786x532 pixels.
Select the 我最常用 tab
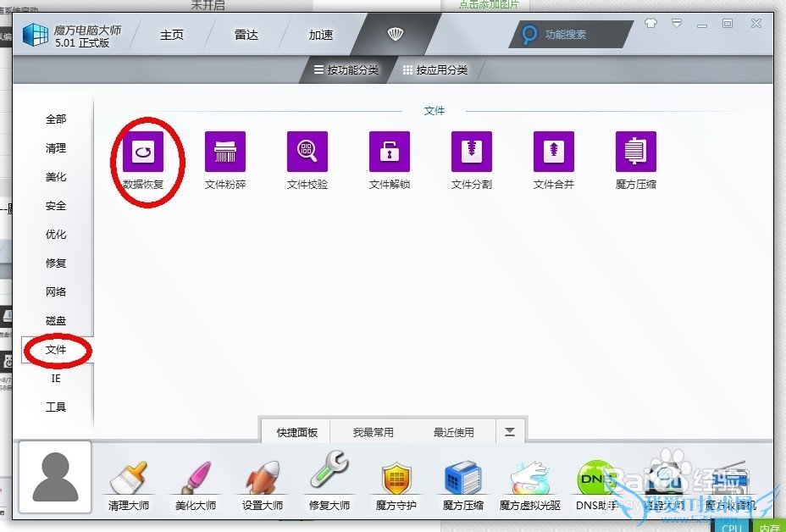tap(373, 432)
